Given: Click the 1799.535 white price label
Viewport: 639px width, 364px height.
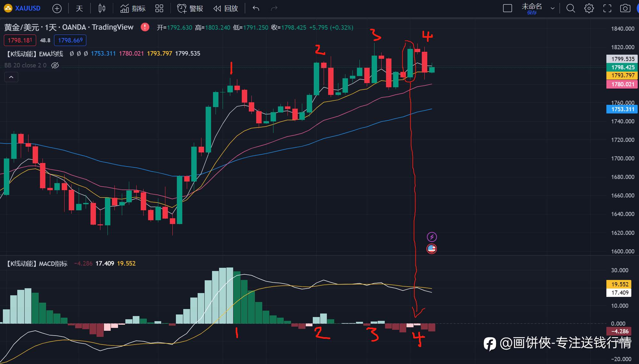Looking at the screenshot, I should click(x=622, y=59).
